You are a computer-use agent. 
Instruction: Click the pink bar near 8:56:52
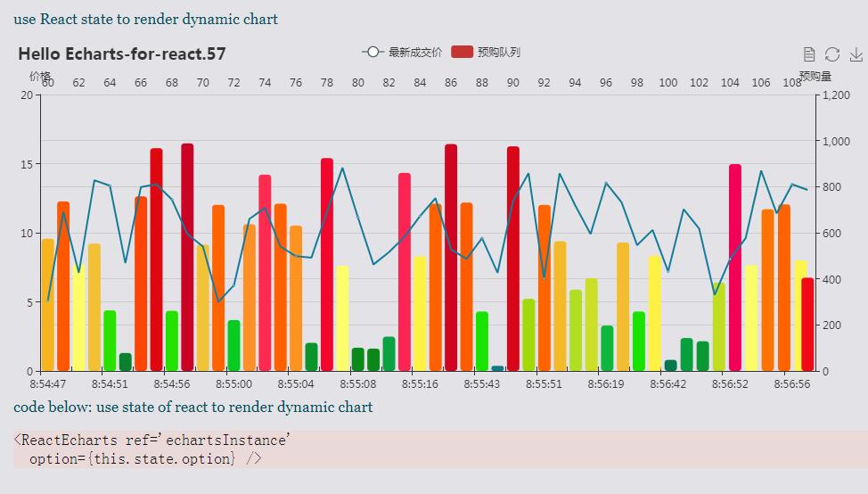735,268
